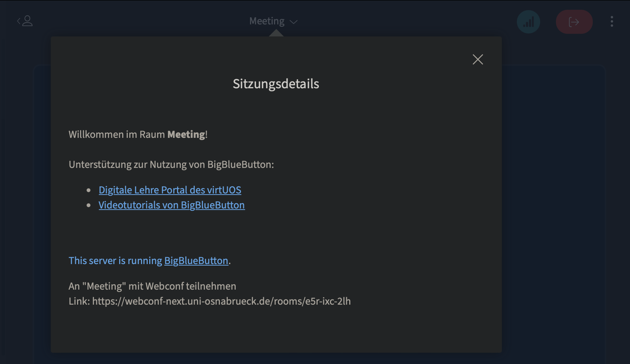
Task: Open Digitale Lehre Portal des virtUOS link
Action: pos(170,190)
